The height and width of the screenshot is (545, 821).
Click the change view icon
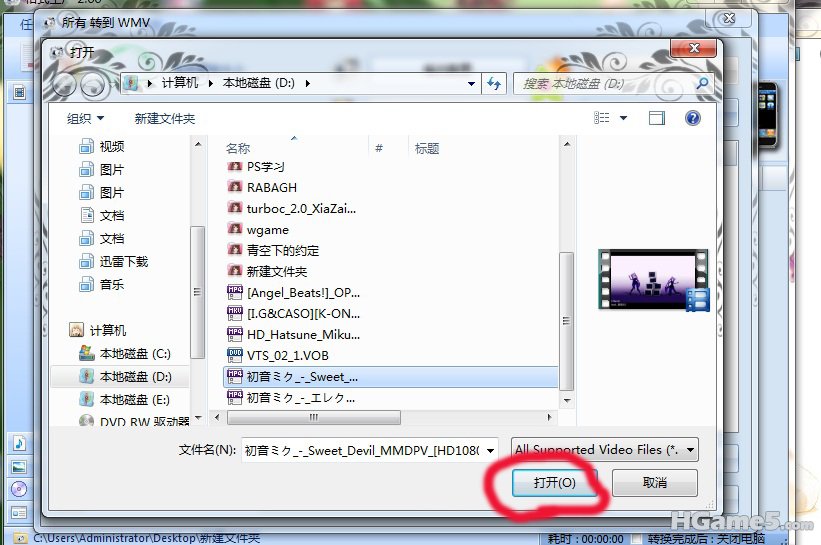click(602, 118)
